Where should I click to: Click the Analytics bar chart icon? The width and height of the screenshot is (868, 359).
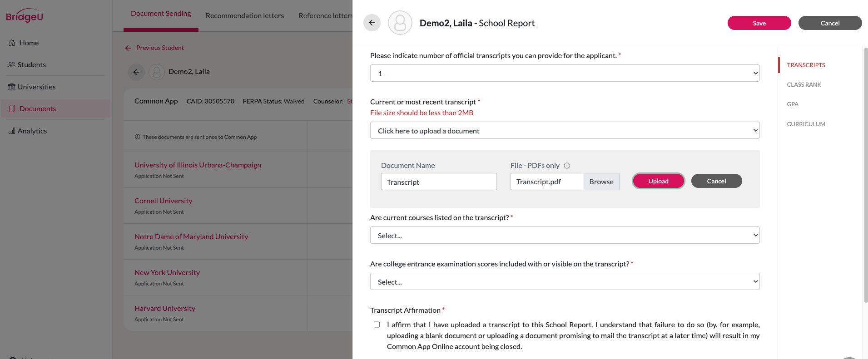pyautogui.click(x=12, y=131)
